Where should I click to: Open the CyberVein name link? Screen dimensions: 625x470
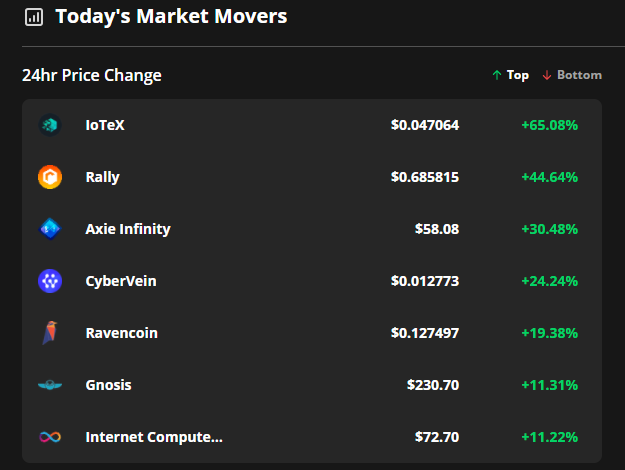point(121,281)
